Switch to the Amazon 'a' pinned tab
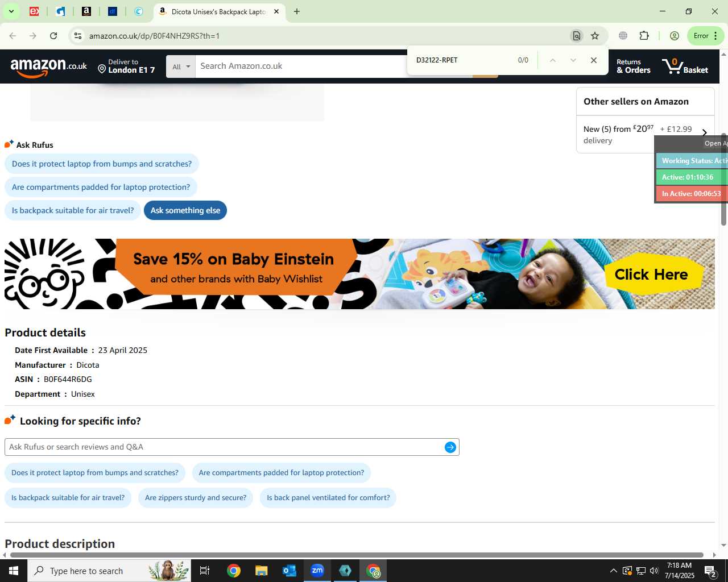The width and height of the screenshot is (728, 582). pyautogui.click(x=86, y=11)
